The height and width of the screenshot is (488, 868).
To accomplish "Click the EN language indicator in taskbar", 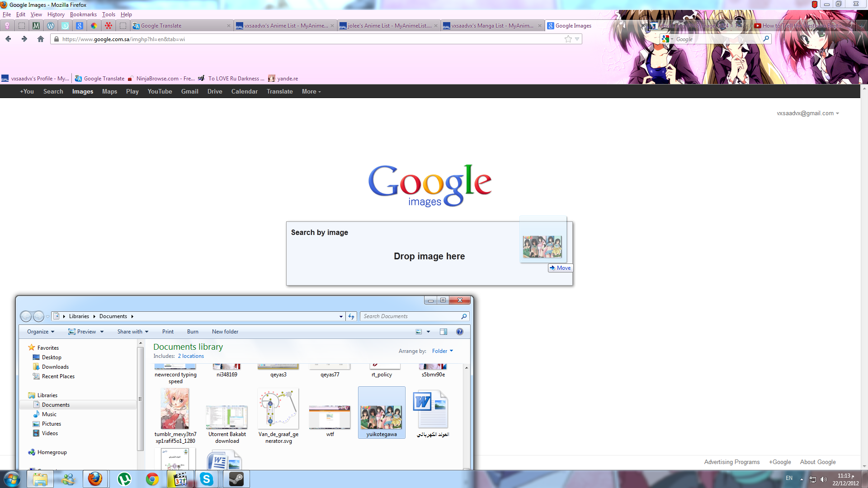I will coord(789,478).
